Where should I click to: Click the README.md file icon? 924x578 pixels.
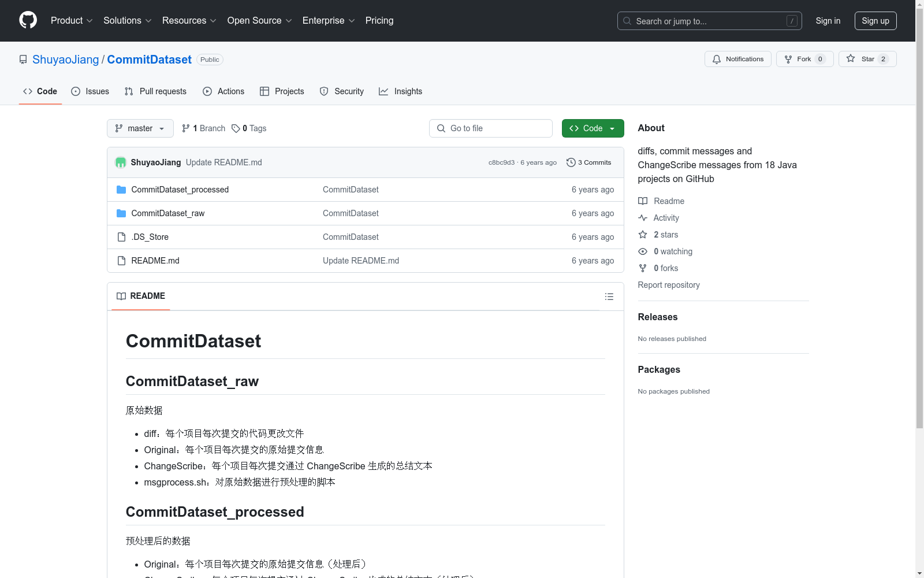(x=121, y=261)
